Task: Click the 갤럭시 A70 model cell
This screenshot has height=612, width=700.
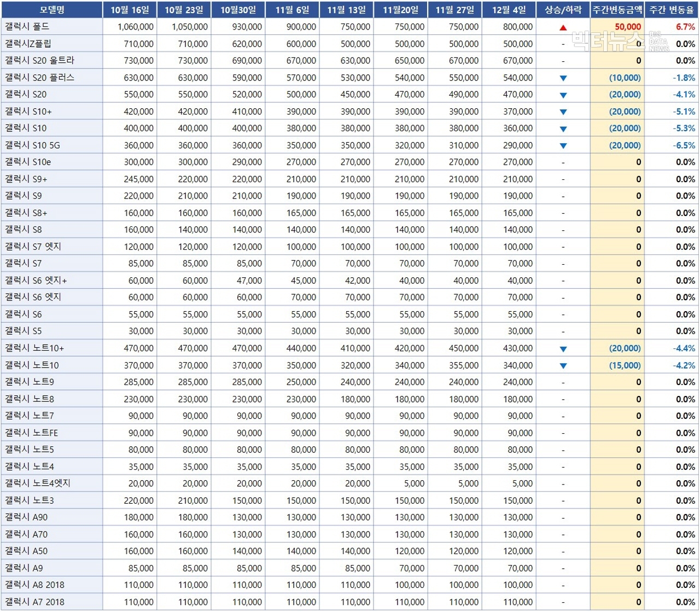Action: click(x=51, y=534)
